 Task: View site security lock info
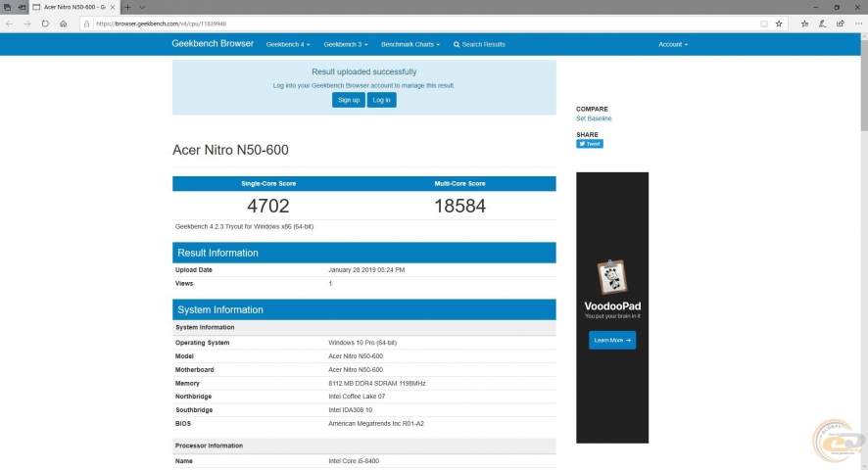tap(86, 23)
